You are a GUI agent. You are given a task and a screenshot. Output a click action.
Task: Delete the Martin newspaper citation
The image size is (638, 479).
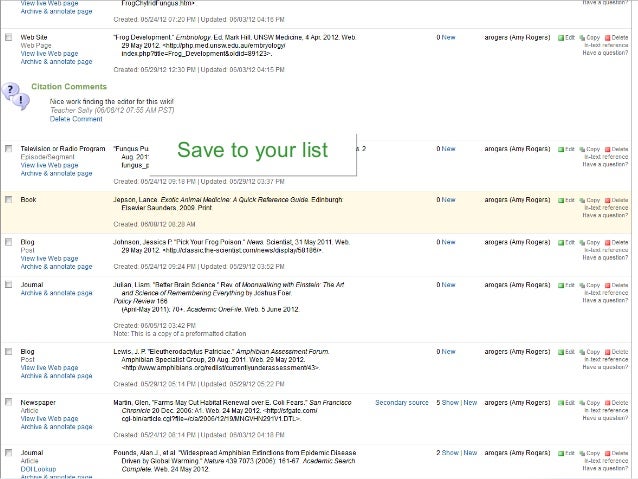616,403
